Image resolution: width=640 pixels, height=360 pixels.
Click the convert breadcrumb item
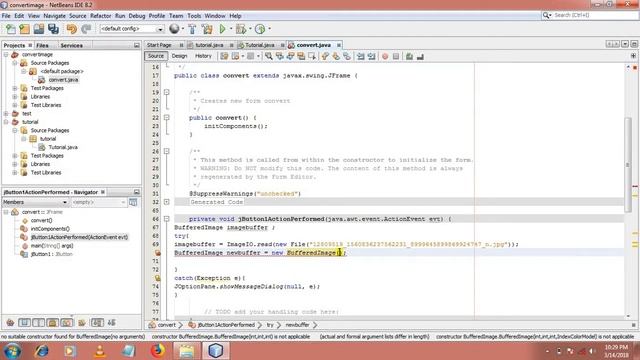tap(167, 325)
